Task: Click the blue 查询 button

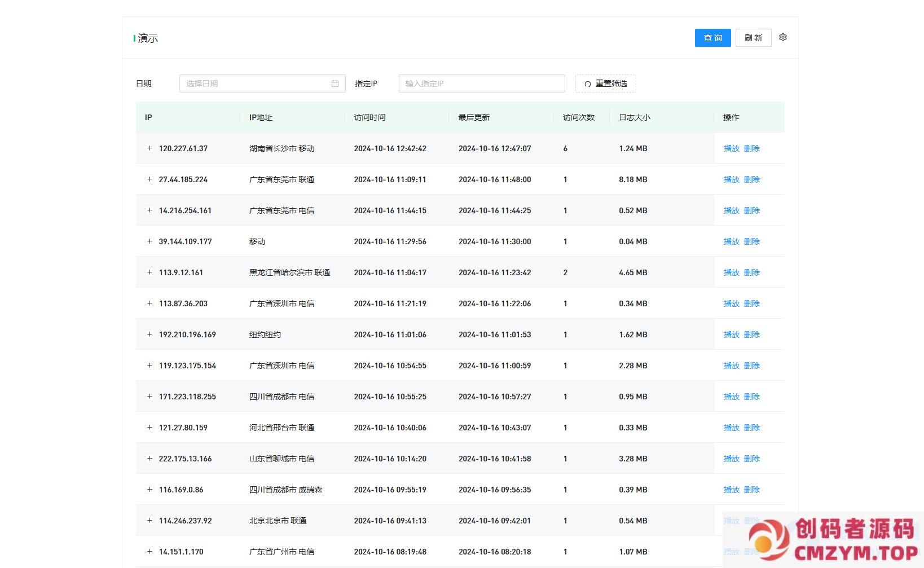Action: point(712,38)
